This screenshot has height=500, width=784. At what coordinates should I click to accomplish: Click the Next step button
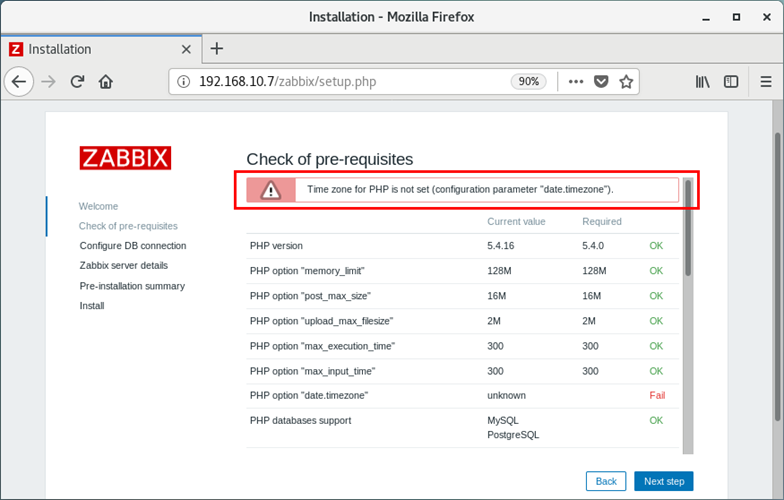click(664, 481)
